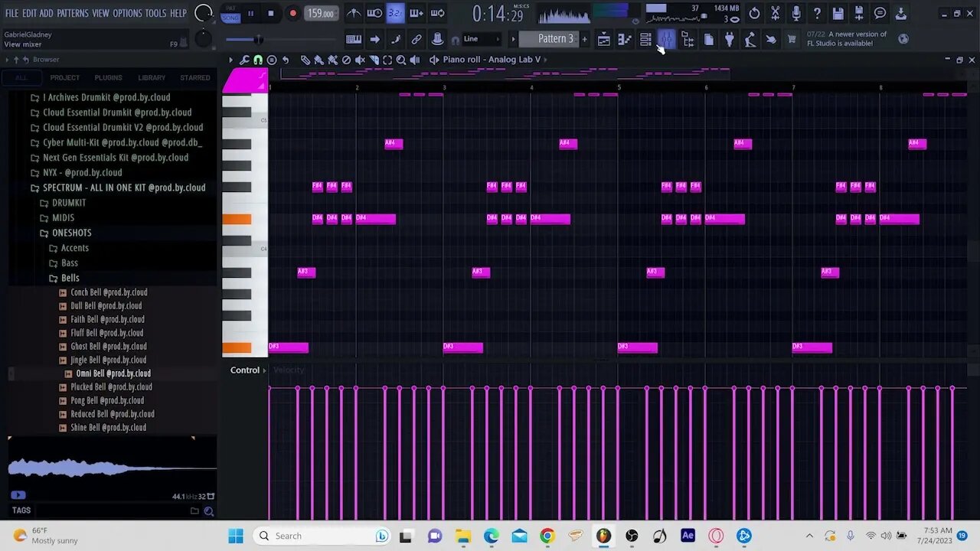980x551 pixels.
Task: Open the Control event lane dropdown
Action: point(248,370)
